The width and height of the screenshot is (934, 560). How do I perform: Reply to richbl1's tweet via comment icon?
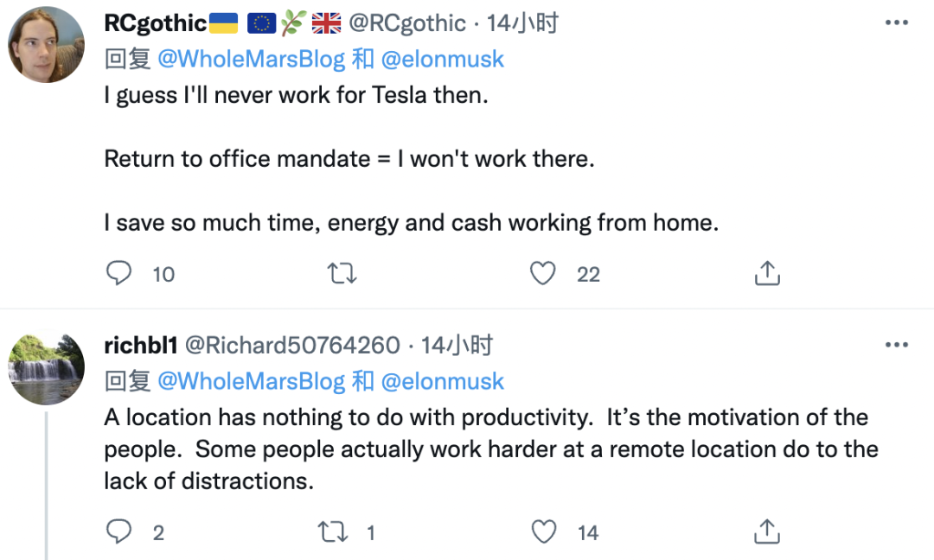pos(118,531)
